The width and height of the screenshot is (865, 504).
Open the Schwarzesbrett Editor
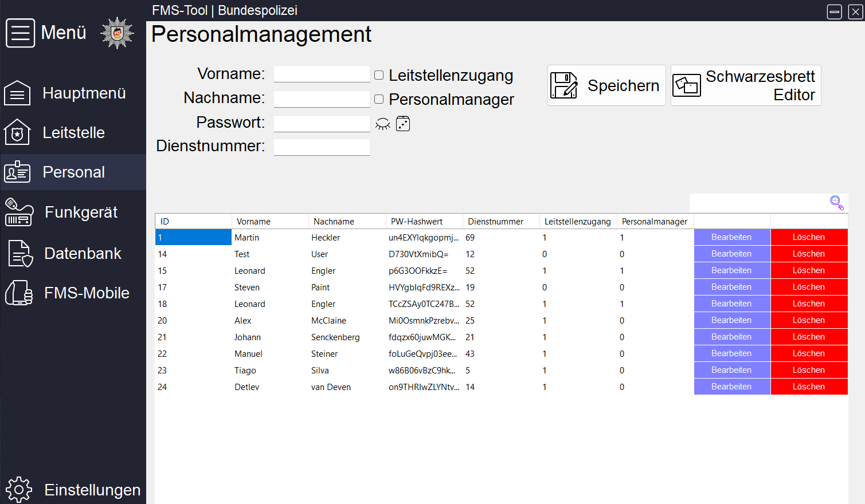pos(745,85)
